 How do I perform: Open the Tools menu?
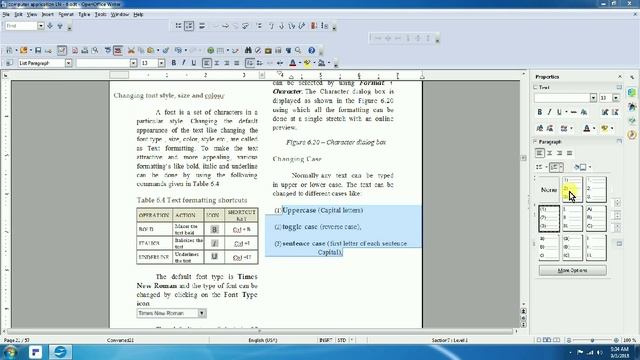coord(100,14)
